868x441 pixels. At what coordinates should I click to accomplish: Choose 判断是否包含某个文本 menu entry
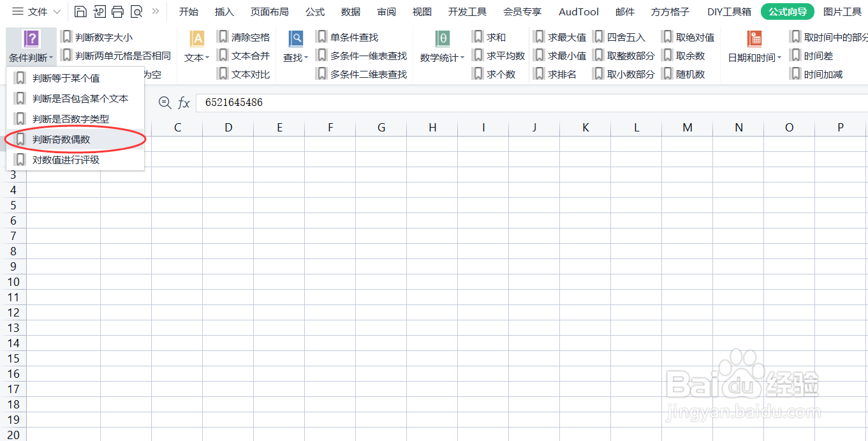point(75,99)
